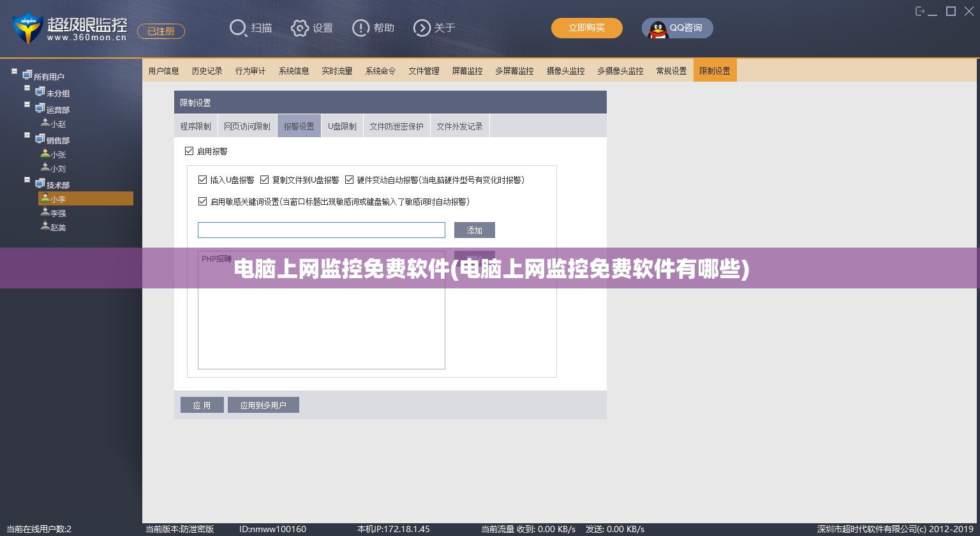Viewport: 980px width, 536px height.
Task: Open the 文件管理 top tab
Action: coord(424,71)
